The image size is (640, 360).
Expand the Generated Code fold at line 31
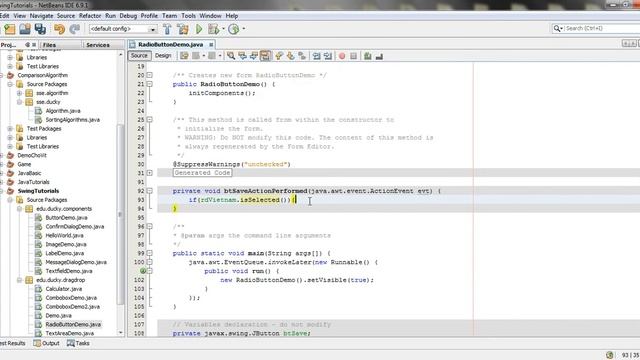click(x=150, y=173)
